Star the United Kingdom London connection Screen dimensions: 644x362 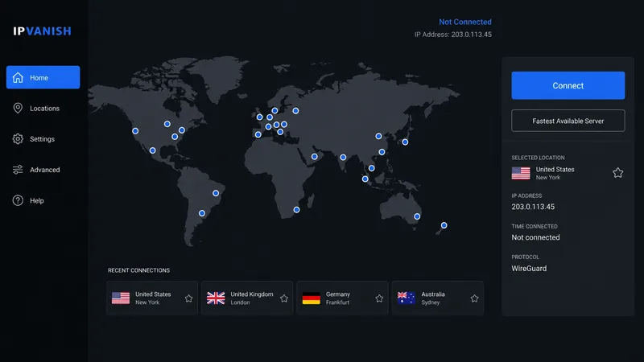click(284, 298)
